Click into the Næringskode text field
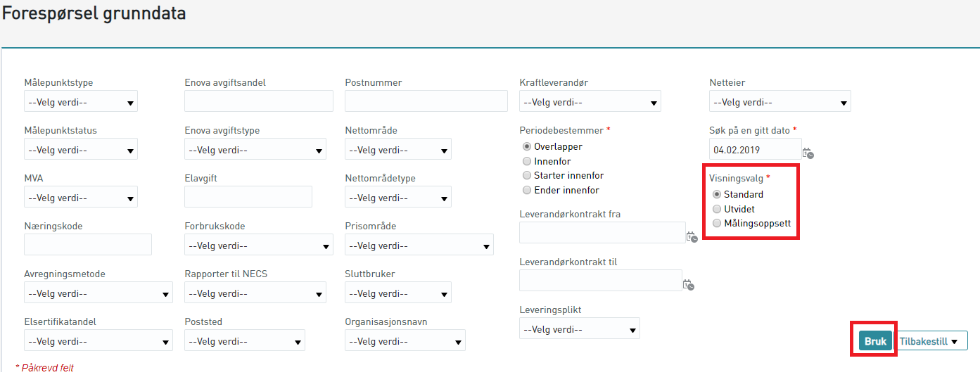The width and height of the screenshot is (980, 389). [x=88, y=245]
